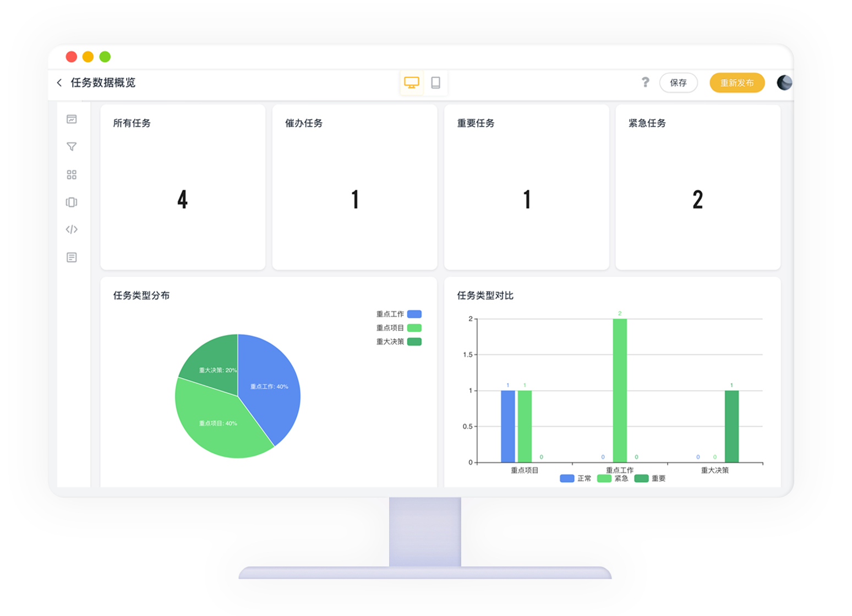Open the user avatar menu
852x616 pixels.
784,82
